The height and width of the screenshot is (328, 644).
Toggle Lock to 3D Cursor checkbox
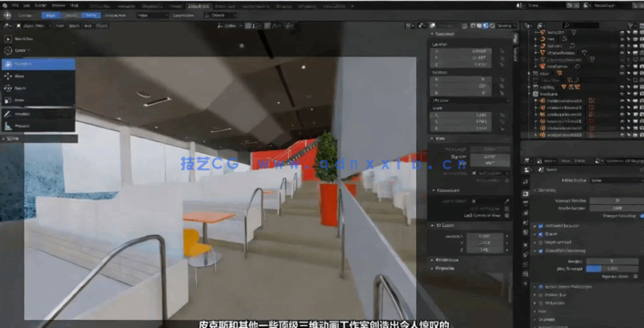pyautogui.click(x=506, y=209)
